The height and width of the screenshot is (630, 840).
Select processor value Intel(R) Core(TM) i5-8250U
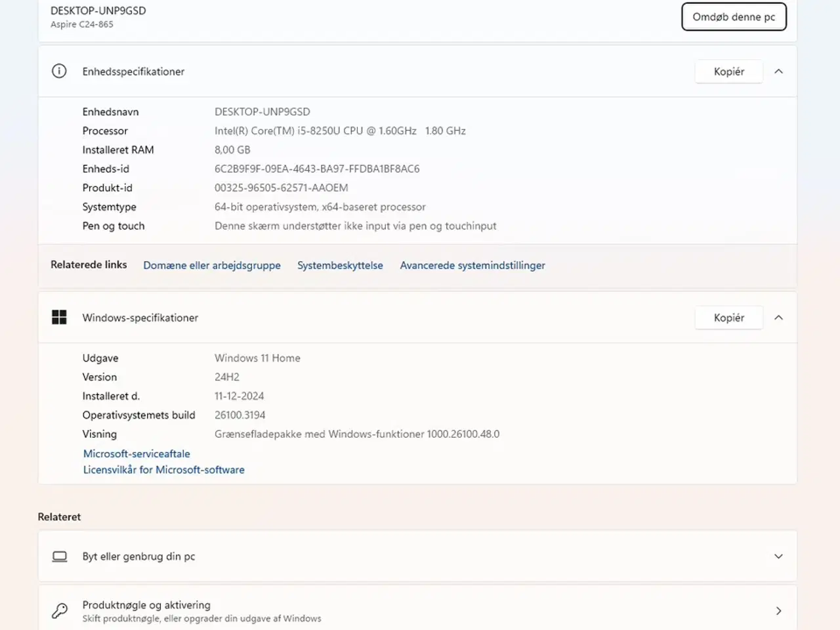coord(340,131)
